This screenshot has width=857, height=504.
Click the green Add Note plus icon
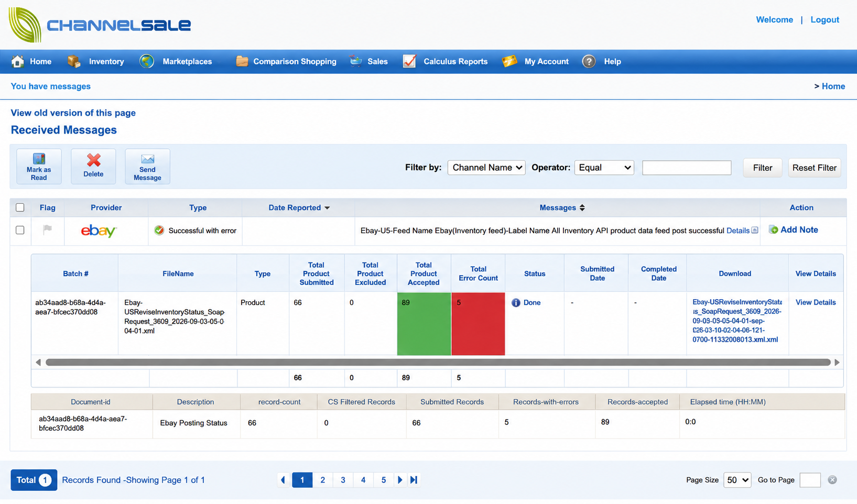tap(773, 229)
